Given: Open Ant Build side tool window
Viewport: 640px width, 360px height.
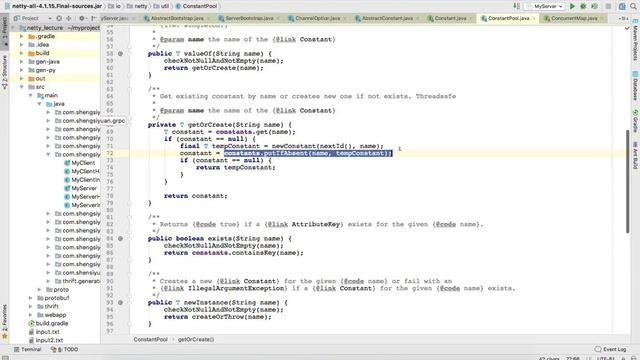Looking at the screenshot, I should click(635, 155).
